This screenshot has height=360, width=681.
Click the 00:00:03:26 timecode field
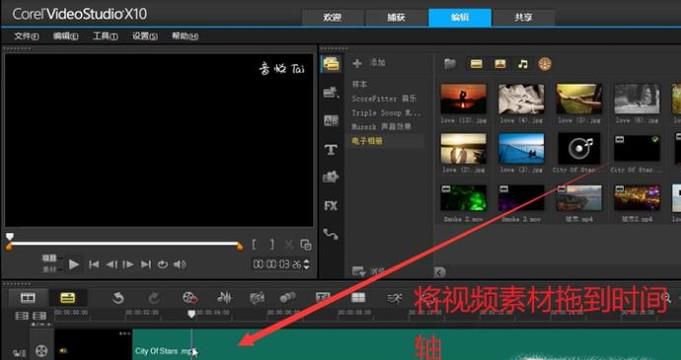point(277,264)
